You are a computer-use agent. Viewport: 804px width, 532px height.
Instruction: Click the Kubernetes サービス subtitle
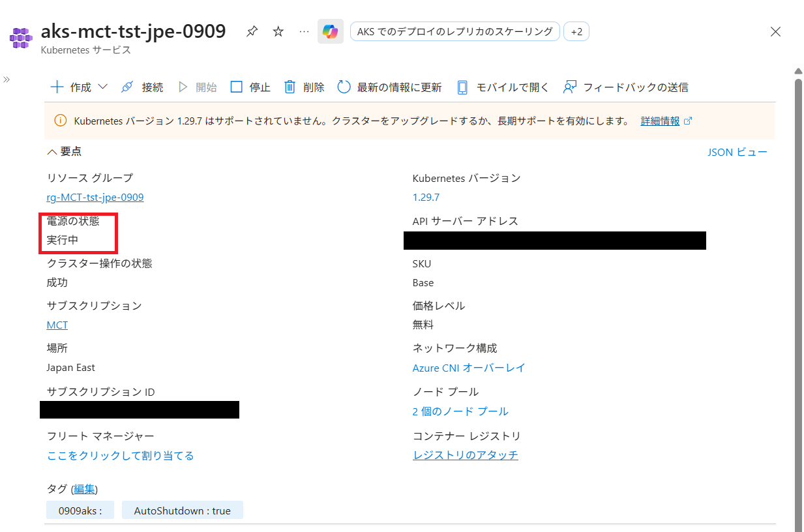[x=86, y=50]
